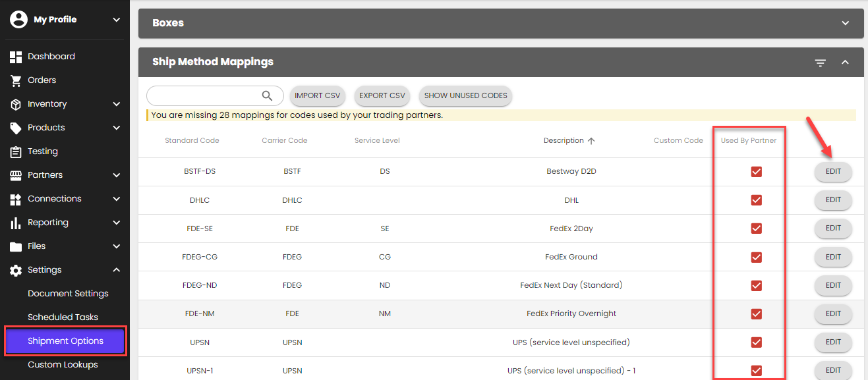
Task: Uncheck Used By Partner for Bestway D2D
Action: (x=756, y=172)
